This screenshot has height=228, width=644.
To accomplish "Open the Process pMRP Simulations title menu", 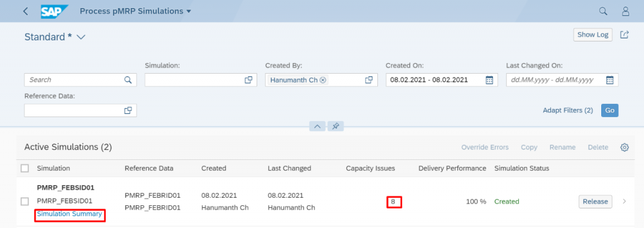I will tap(135, 11).
